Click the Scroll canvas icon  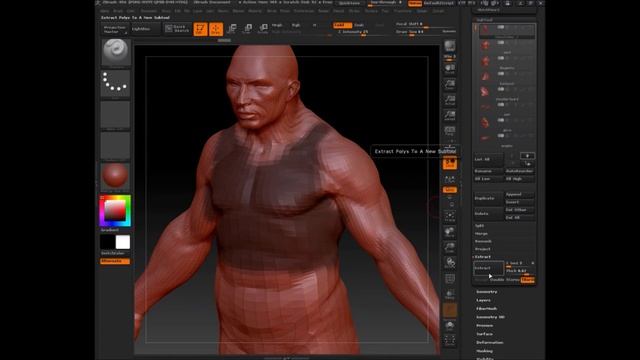tap(449, 69)
